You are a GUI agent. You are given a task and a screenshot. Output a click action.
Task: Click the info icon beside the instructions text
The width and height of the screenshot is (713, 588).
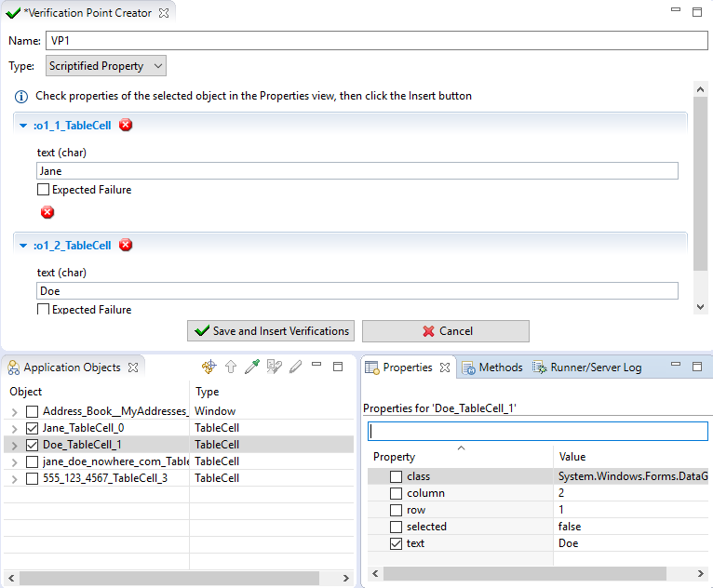click(22, 96)
